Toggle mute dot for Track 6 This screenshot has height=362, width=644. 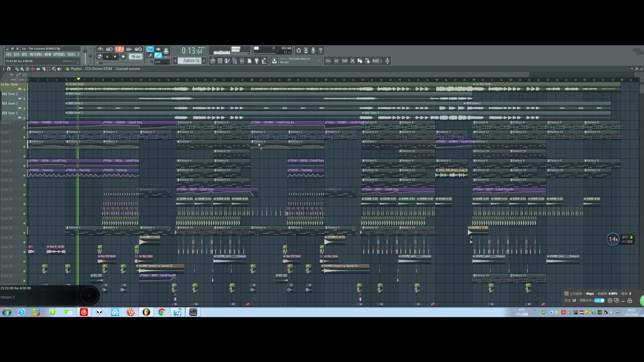point(24,128)
